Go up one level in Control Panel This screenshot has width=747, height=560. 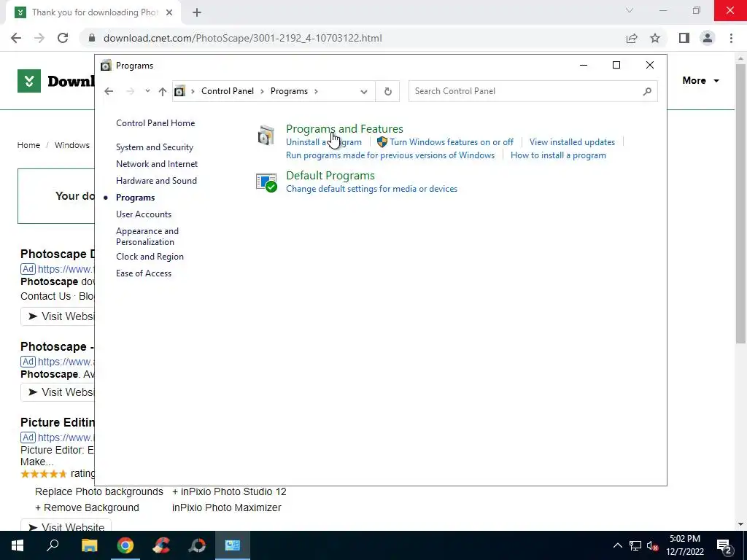pos(163,91)
